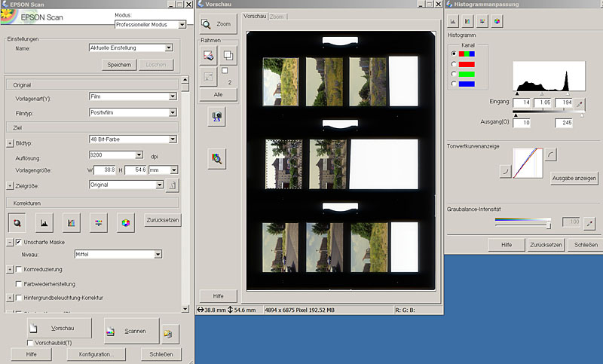Expand the Zielgröße plus expander
This screenshot has height=364, width=603.
click(x=10, y=186)
